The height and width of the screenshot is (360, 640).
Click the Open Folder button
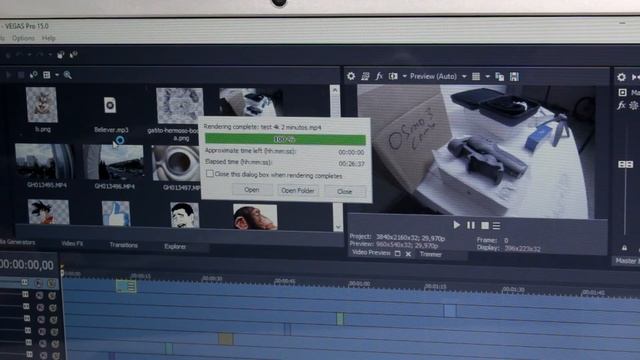[298, 191]
